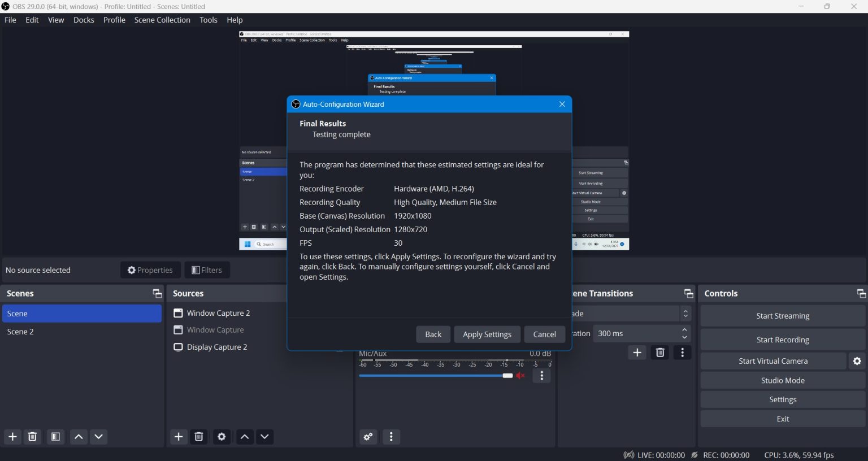Mute the Mic/Aux audio channel
The image size is (868, 461).
pyautogui.click(x=520, y=375)
